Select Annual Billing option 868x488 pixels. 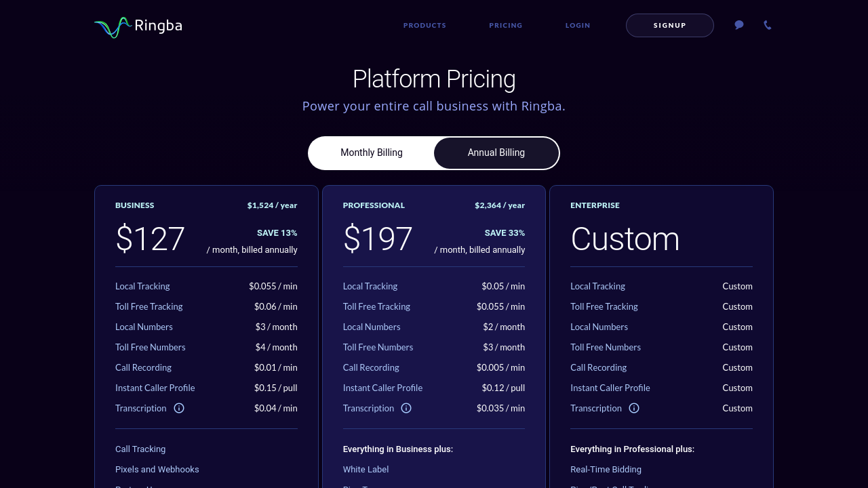coord(496,152)
